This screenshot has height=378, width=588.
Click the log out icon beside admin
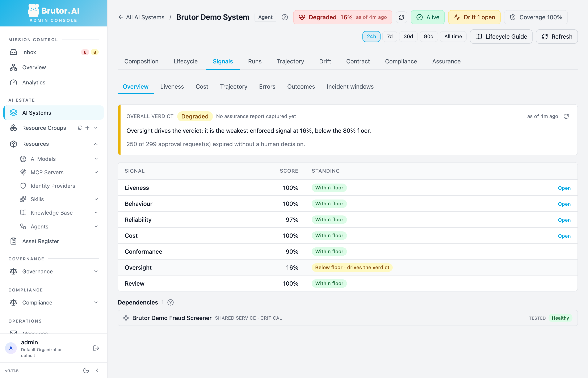coord(96,348)
